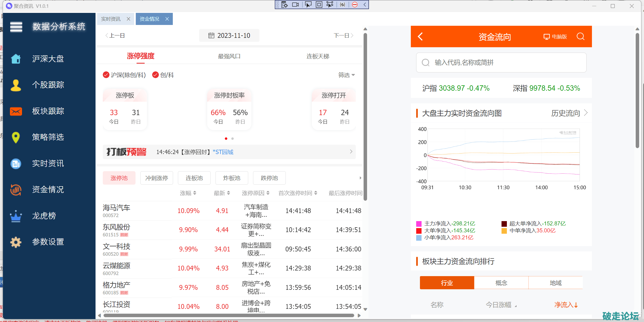Click the 炸板池 button
Screen dimensions: 644x322
coord(232,178)
